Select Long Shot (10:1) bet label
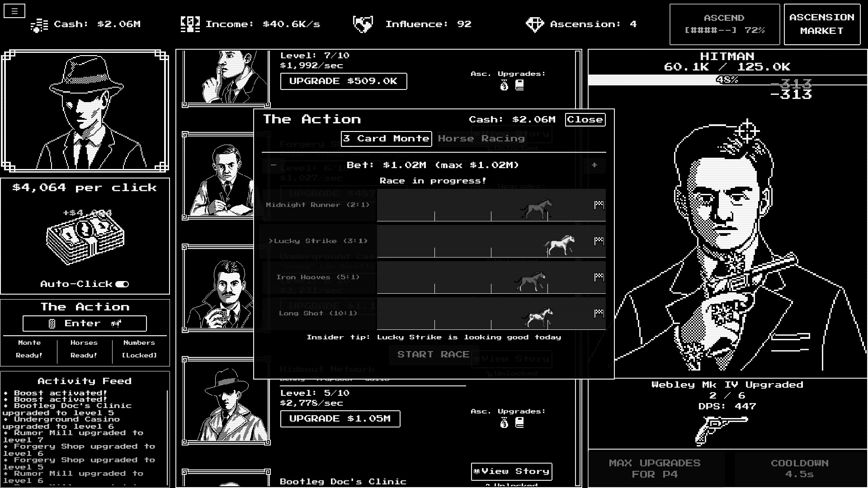The width and height of the screenshot is (868, 488). 318,314
